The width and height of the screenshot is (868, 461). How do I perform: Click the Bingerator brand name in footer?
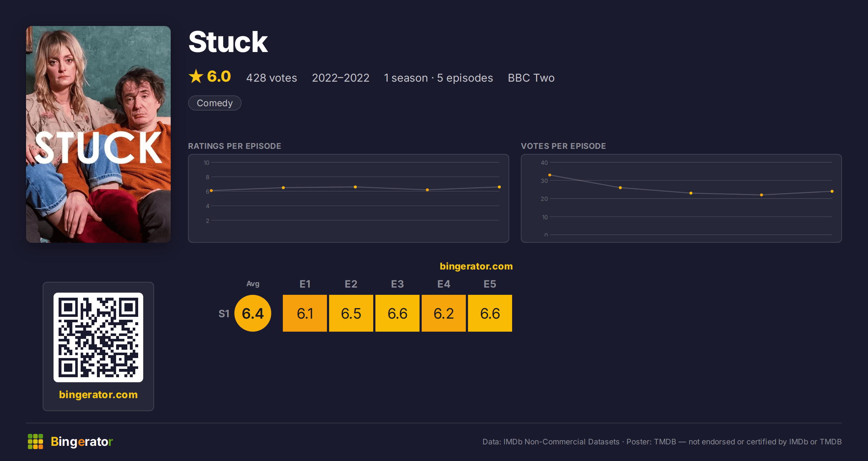[82, 441]
